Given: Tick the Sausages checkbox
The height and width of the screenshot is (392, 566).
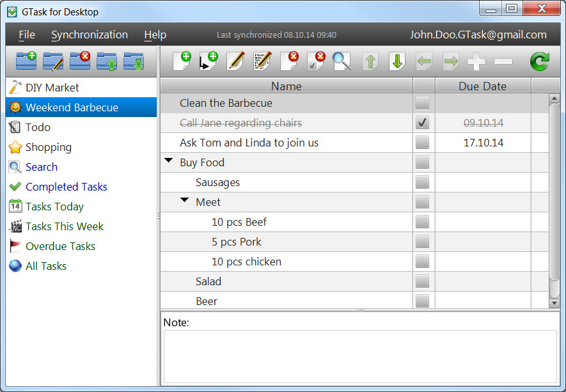Looking at the screenshot, I should [422, 182].
